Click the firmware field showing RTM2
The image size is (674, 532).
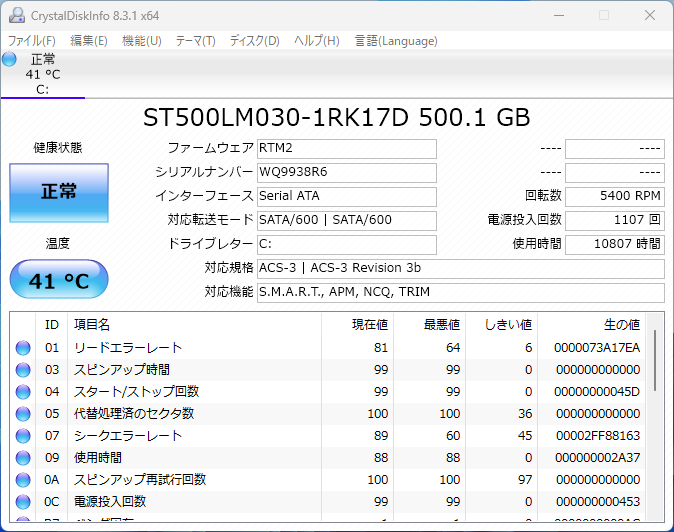pos(346,148)
